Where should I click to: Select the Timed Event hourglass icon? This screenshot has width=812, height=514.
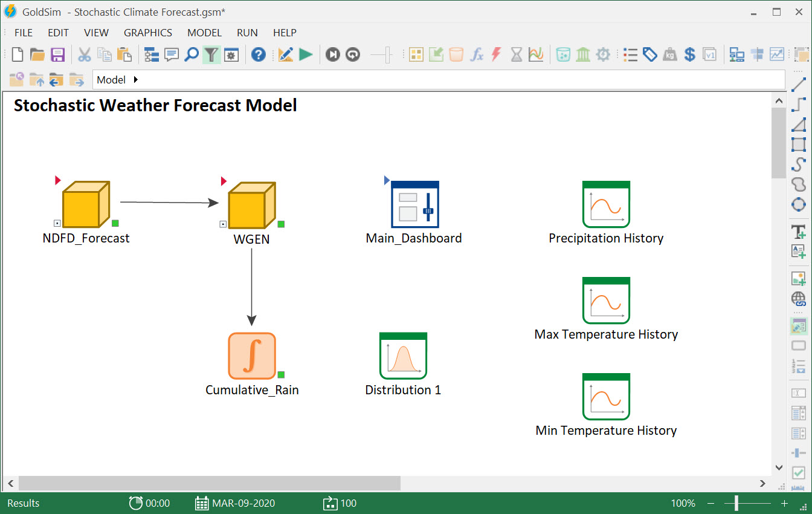516,54
